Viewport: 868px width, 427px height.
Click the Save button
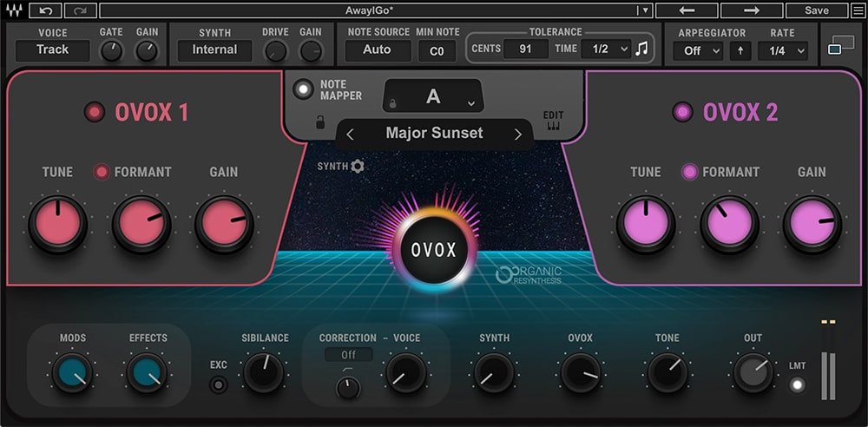816,10
